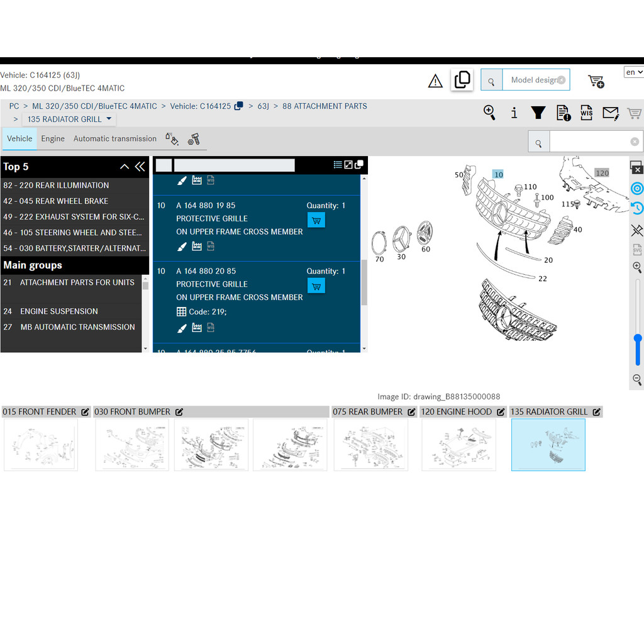
Task: Select the Vehicle tab
Action: [19, 138]
